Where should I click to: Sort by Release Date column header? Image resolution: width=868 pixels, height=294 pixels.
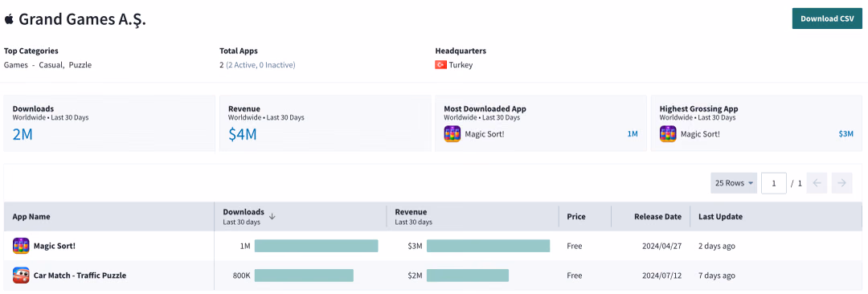657,217
